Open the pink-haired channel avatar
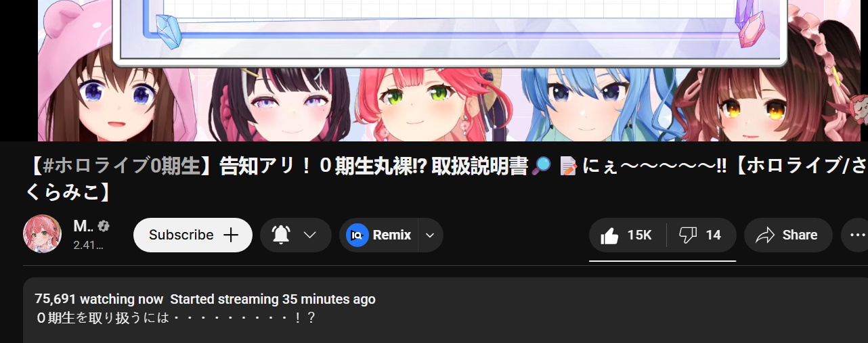Screen dimensions: 868x343 43,234
